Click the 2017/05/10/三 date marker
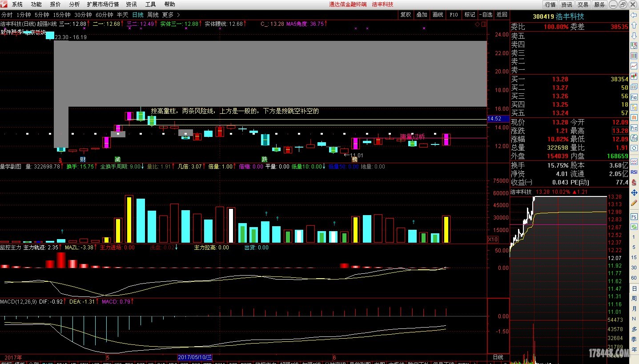Image resolution: width=639 pixels, height=364 pixels. pyautogui.click(x=195, y=357)
